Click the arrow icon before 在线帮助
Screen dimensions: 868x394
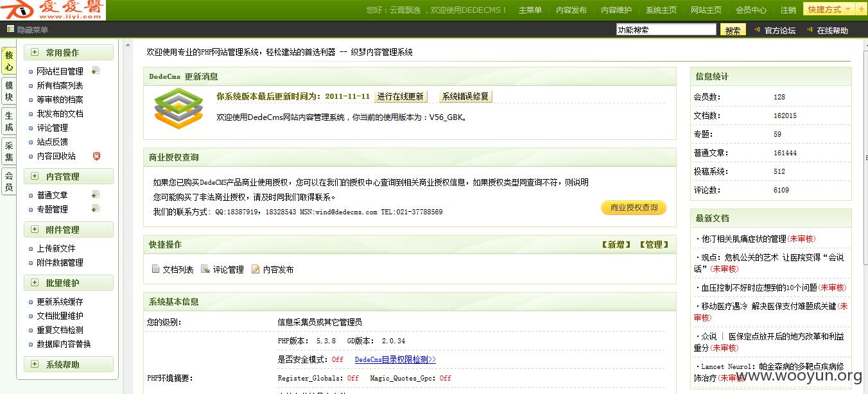tap(810, 30)
